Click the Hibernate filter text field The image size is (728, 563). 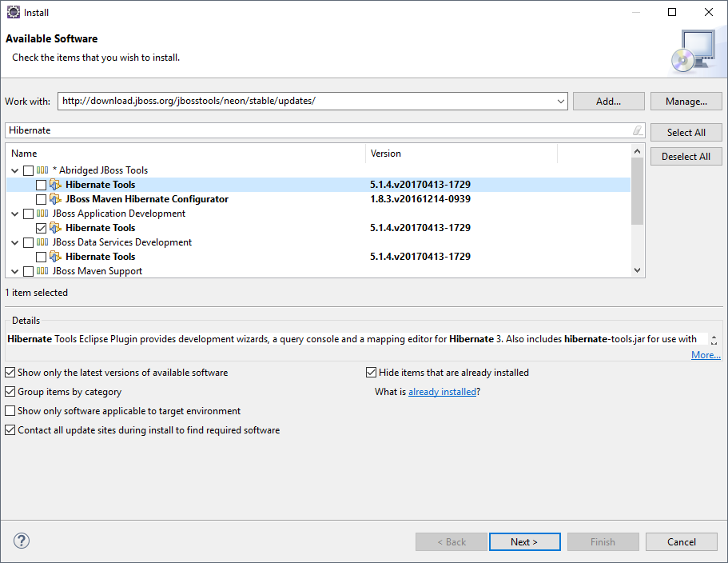click(x=318, y=130)
